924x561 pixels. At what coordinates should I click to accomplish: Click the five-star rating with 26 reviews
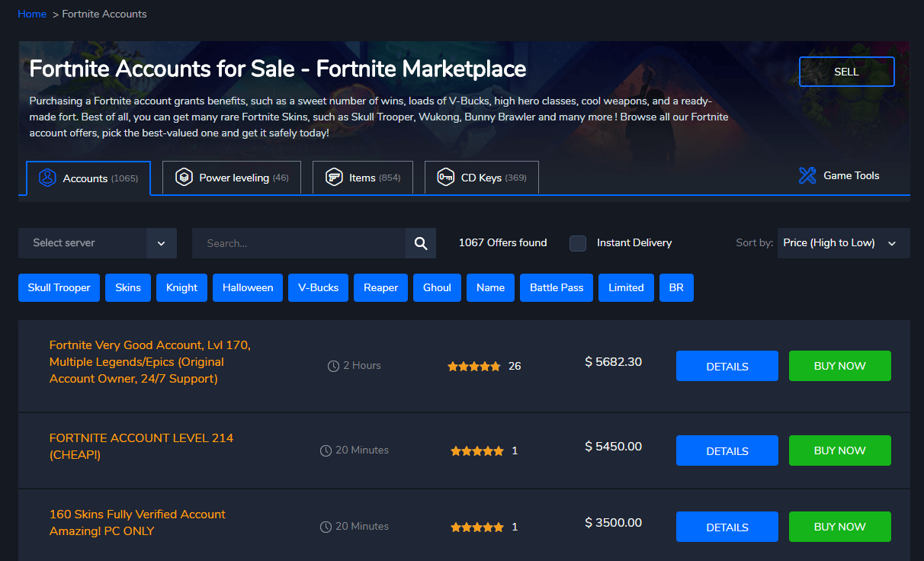click(x=474, y=366)
